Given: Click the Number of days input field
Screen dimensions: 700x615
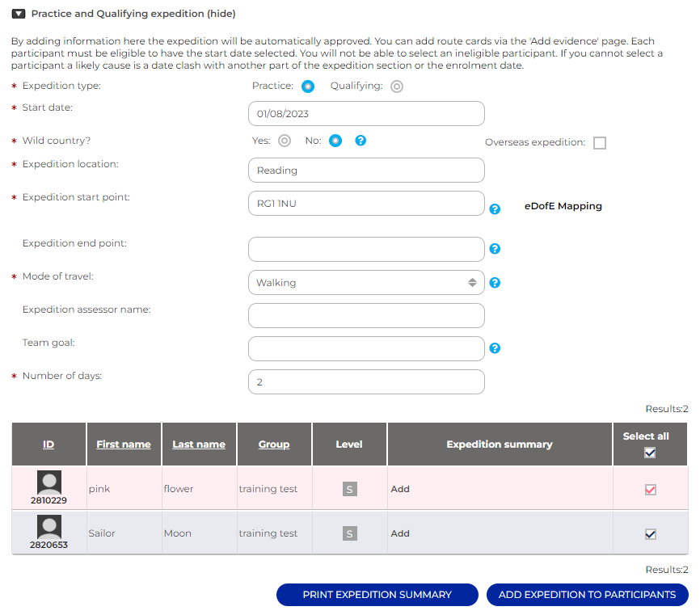Looking at the screenshot, I should coord(366,381).
